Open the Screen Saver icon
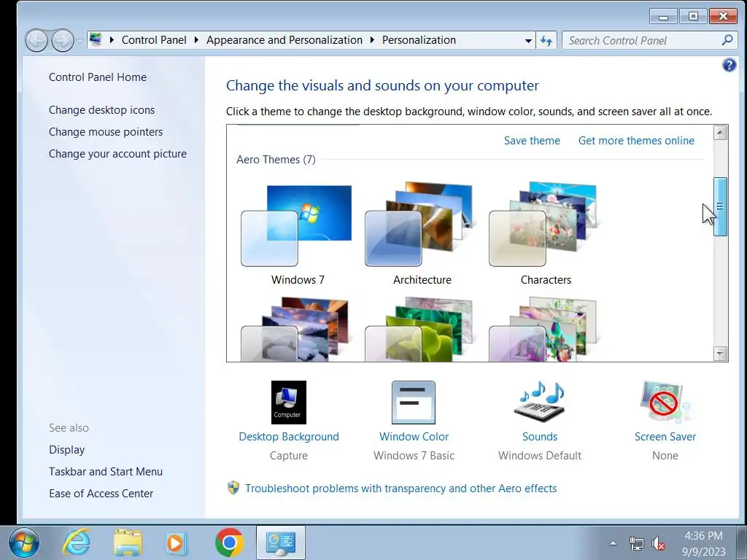Image resolution: width=747 pixels, height=560 pixels. tap(665, 402)
